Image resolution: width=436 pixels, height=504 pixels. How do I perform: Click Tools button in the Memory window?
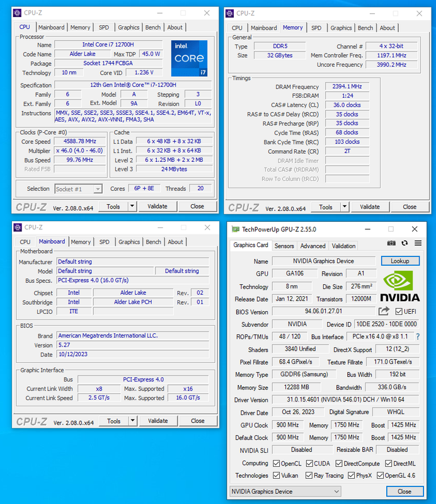click(326, 207)
